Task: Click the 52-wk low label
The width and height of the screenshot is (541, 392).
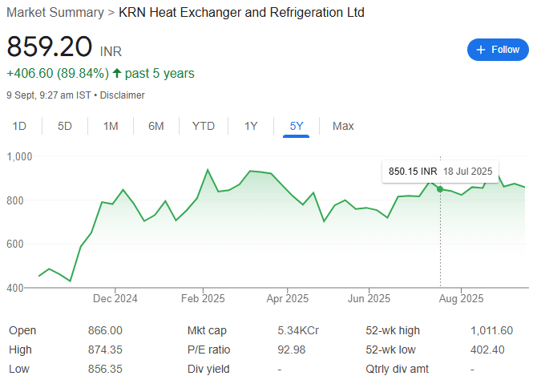Action: point(390,350)
